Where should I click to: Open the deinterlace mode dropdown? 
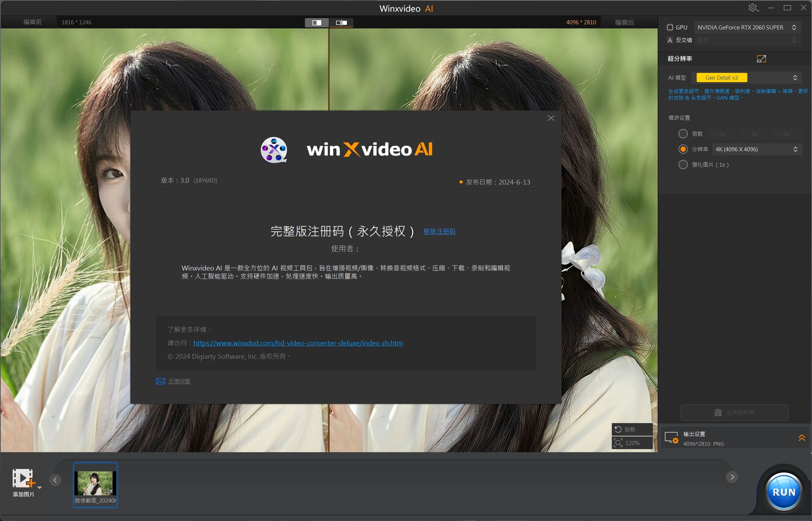747,40
